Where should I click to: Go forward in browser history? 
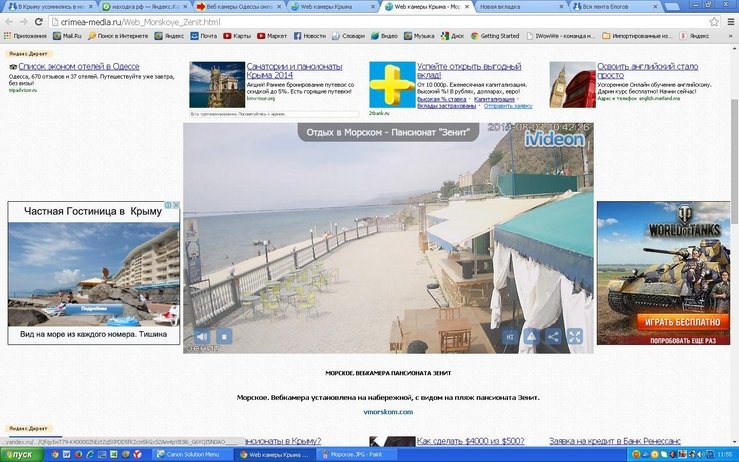[x=24, y=22]
